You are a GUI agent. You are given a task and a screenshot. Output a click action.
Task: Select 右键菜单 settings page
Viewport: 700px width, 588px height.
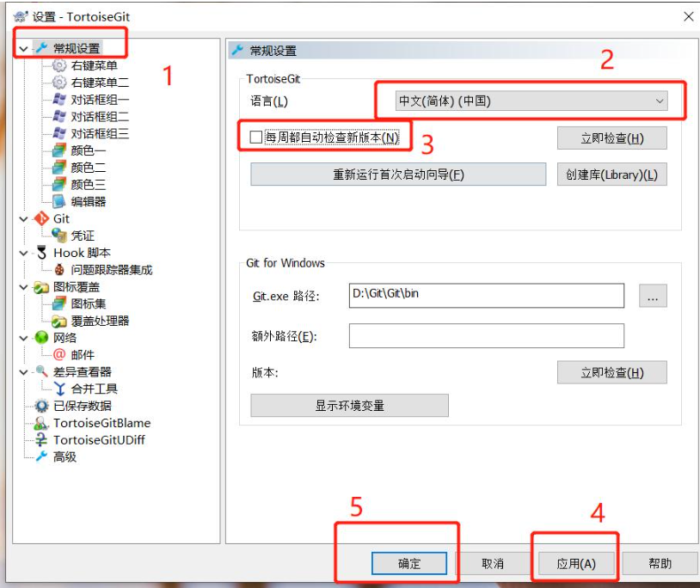(x=95, y=65)
